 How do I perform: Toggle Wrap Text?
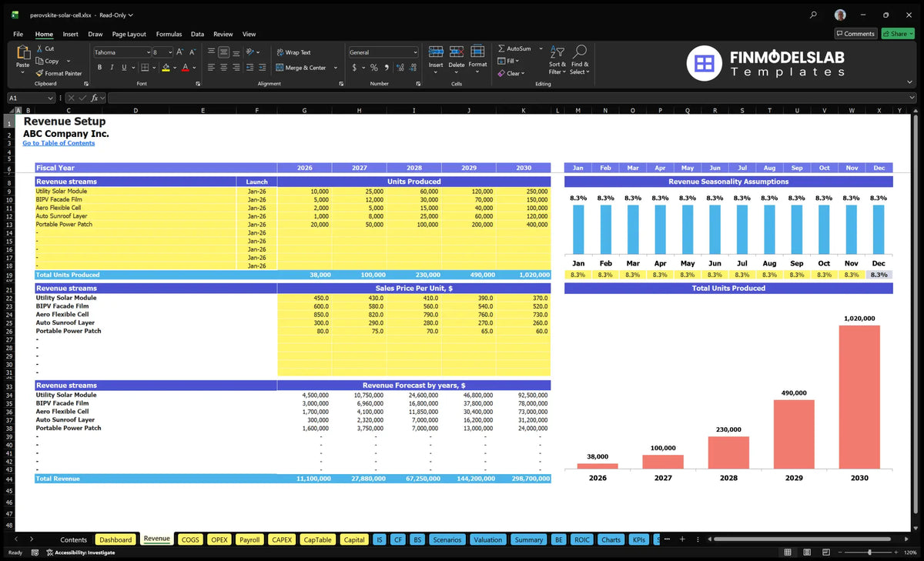(x=293, y=52)
